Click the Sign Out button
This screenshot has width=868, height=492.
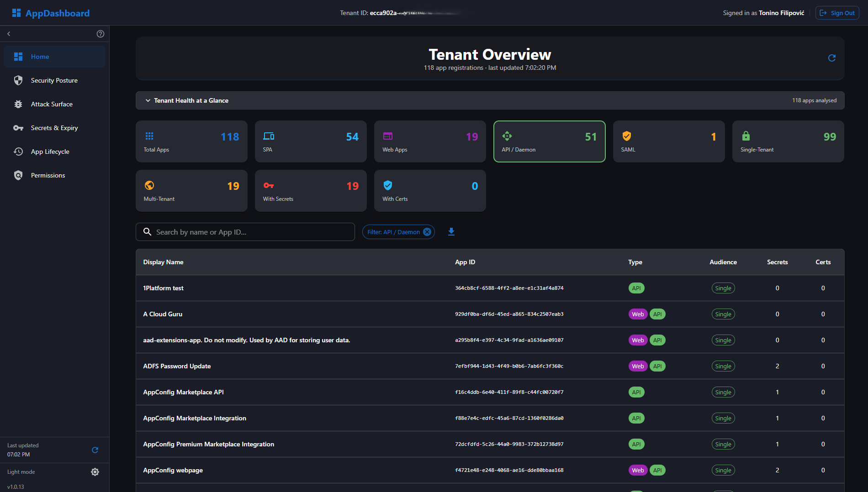point(837,13)
